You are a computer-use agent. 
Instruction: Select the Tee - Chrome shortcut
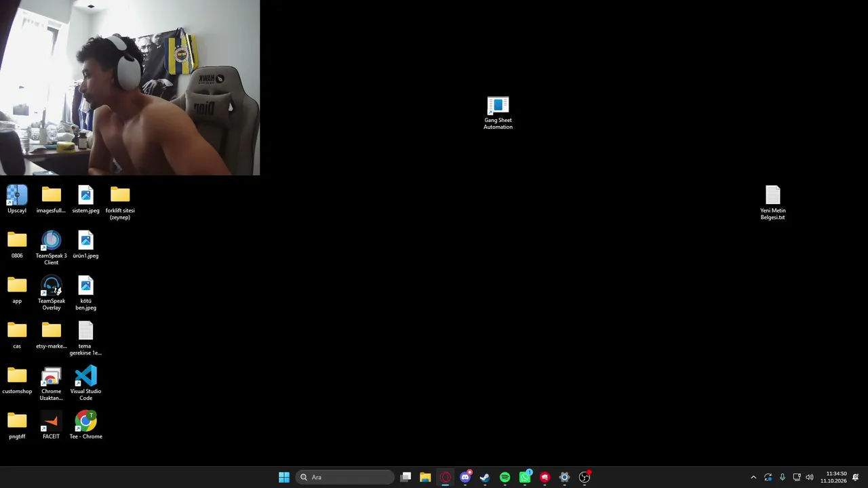click(x=85, y=426)
